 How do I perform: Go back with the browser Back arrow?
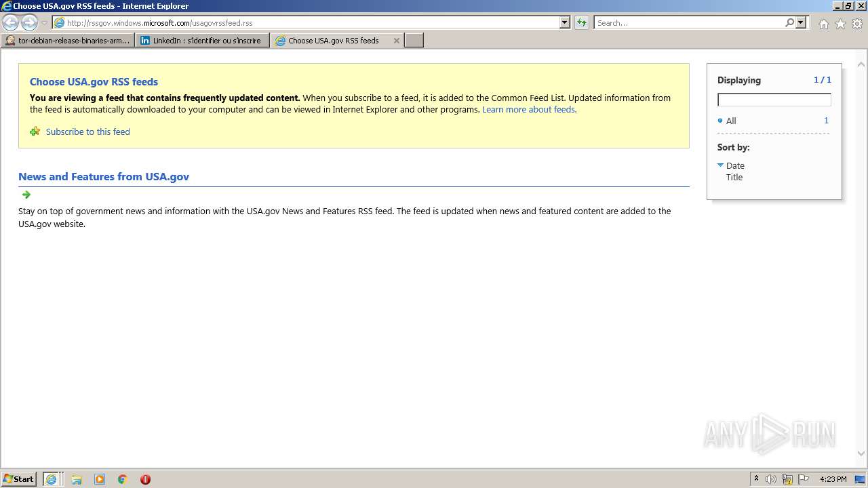[10, 23]
